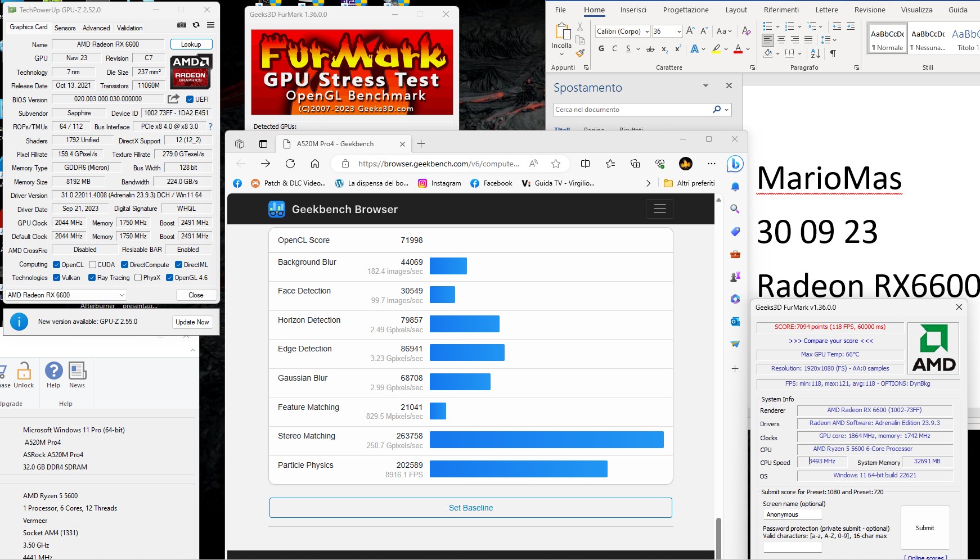Open Bing Copilot sidebar icon
Viewport: 980px width, 560px height.
coord(735,164)
